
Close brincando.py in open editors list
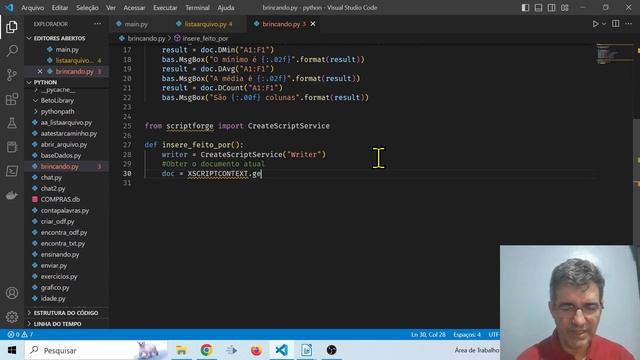tap(40, 71)
